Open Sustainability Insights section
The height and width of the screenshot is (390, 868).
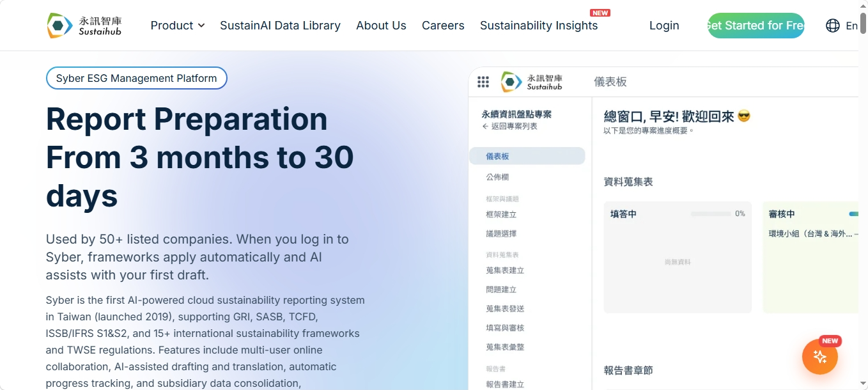click(x=539, y=26)
